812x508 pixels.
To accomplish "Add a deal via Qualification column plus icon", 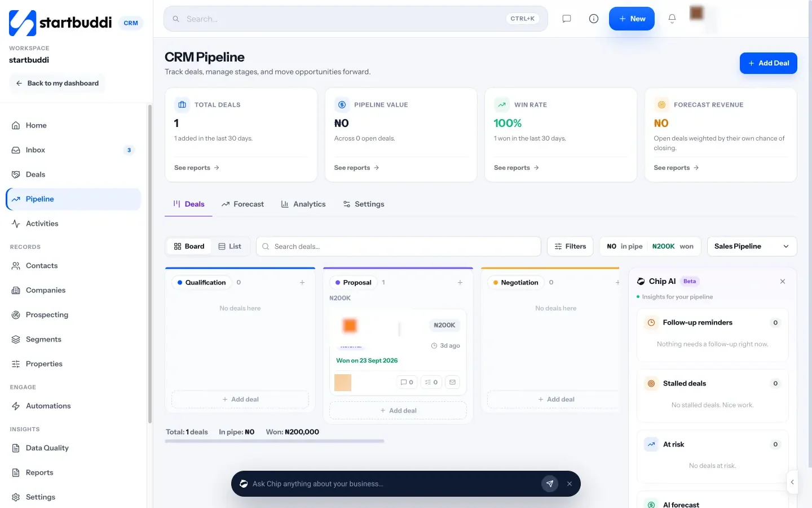I will 302,282.
